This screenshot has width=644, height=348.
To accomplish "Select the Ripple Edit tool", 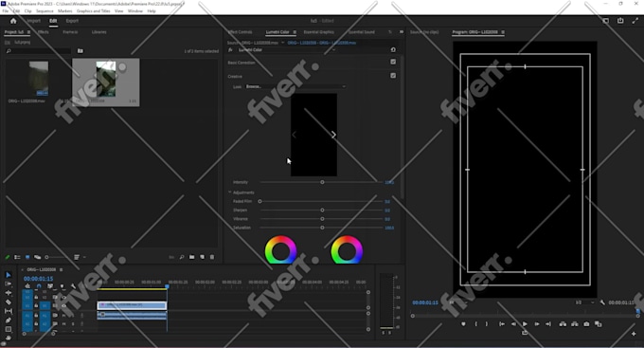I will (9, 293).
